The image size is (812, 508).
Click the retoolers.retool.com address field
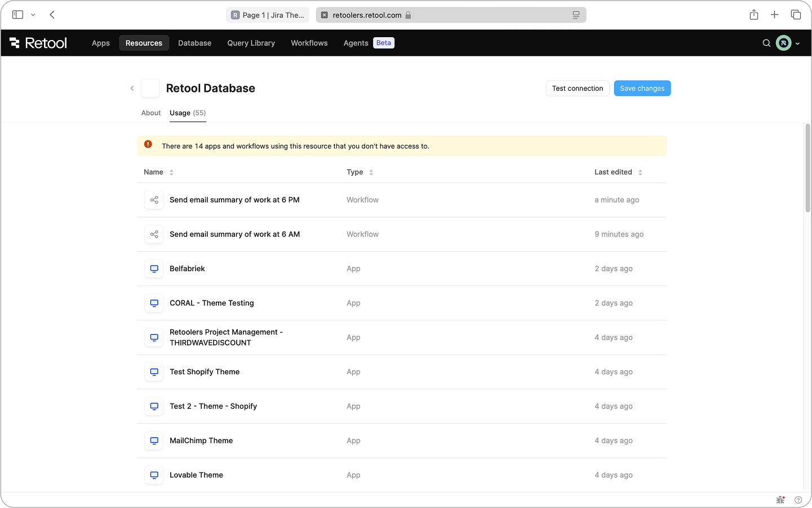tap(451, 15)
